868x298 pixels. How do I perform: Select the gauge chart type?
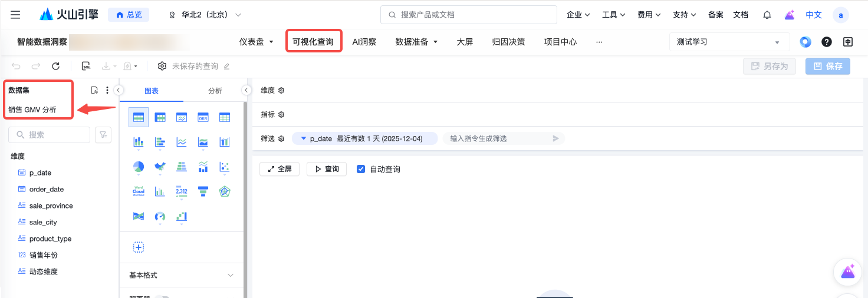tap(160, 216)
